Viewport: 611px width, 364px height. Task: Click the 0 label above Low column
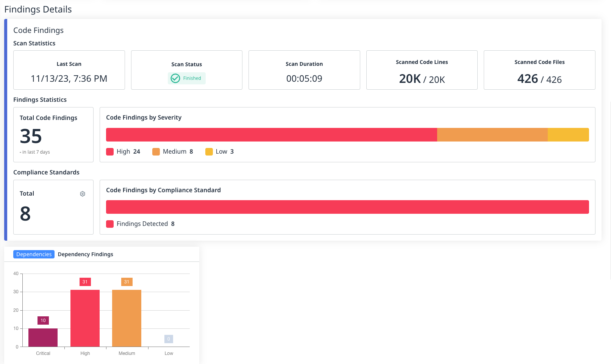click(169, 339)
